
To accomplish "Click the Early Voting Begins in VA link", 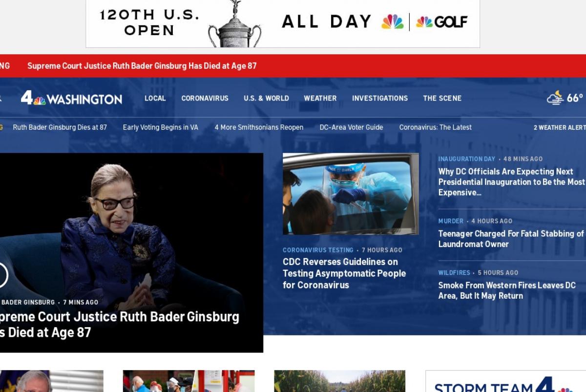I will coord(161,127).
